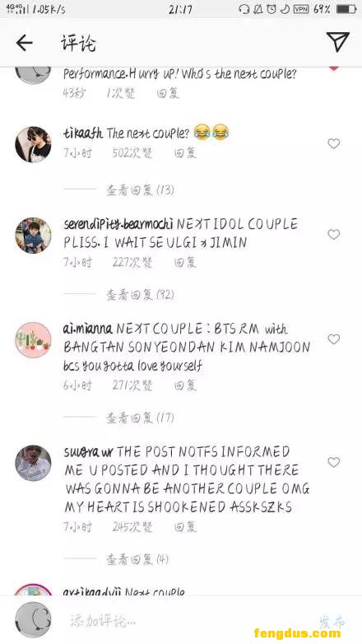Tap the add comment text field
This screenshot has height=644, width=362.
tap(181, 620)
